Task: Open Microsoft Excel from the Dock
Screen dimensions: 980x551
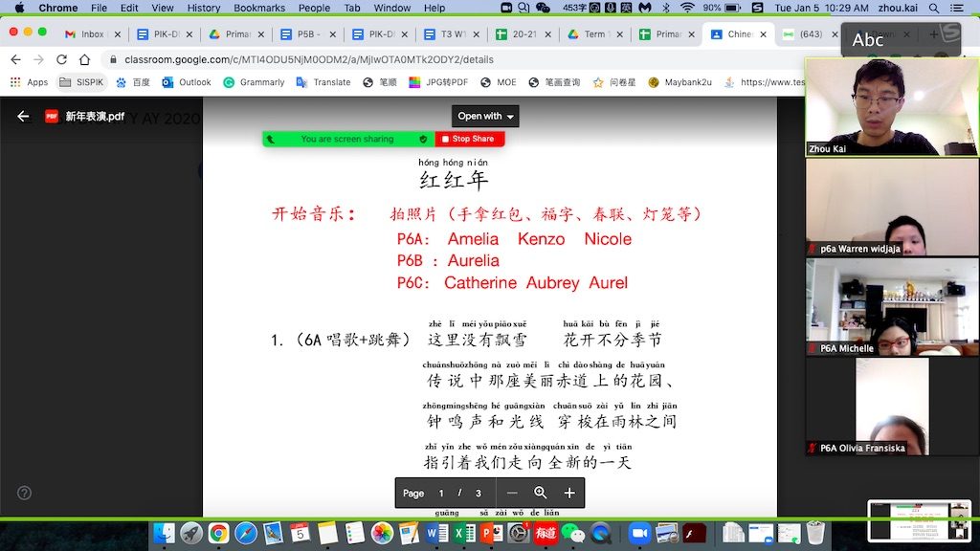Action: (x=463, y=533)
